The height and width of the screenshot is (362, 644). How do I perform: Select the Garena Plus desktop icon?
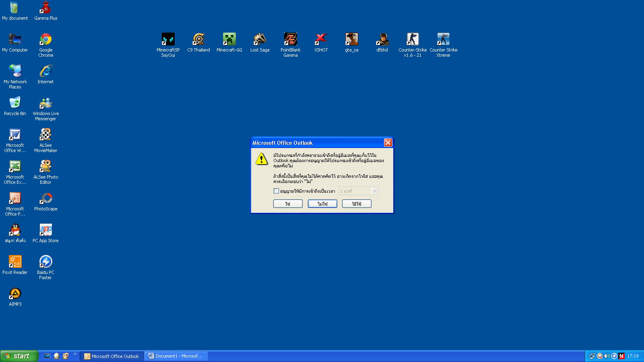point(46,10)
